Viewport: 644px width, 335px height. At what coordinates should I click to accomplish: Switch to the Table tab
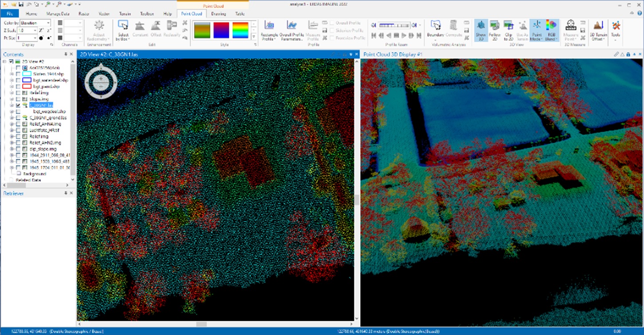[240, 14]
